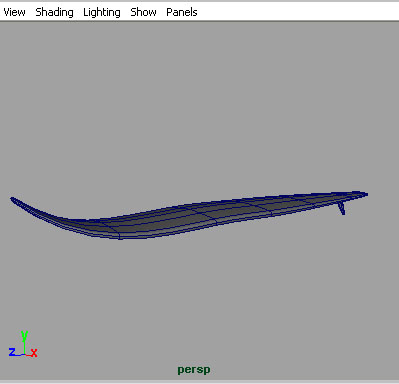Open the Lighting menu
399x384 pixels.
click(102, 12)
